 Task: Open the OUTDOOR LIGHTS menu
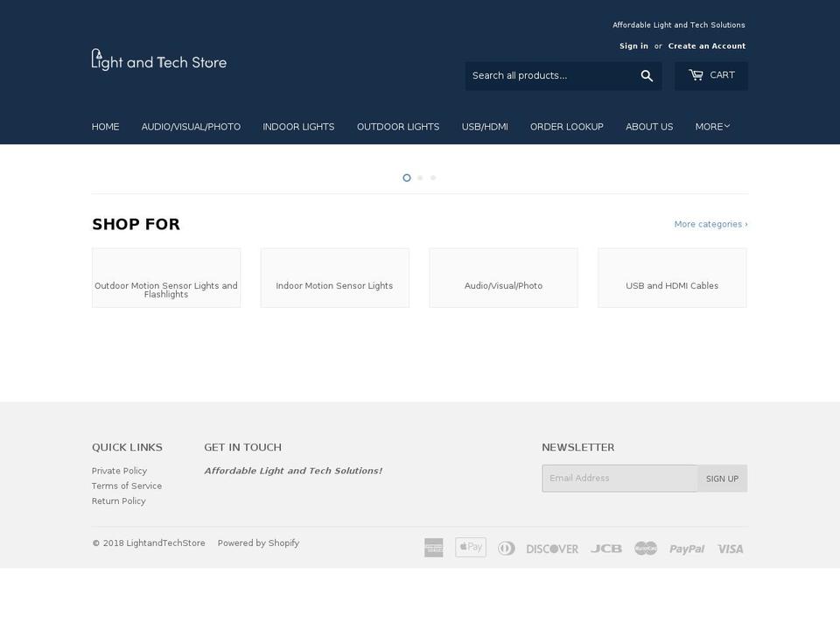click(398, 127)
